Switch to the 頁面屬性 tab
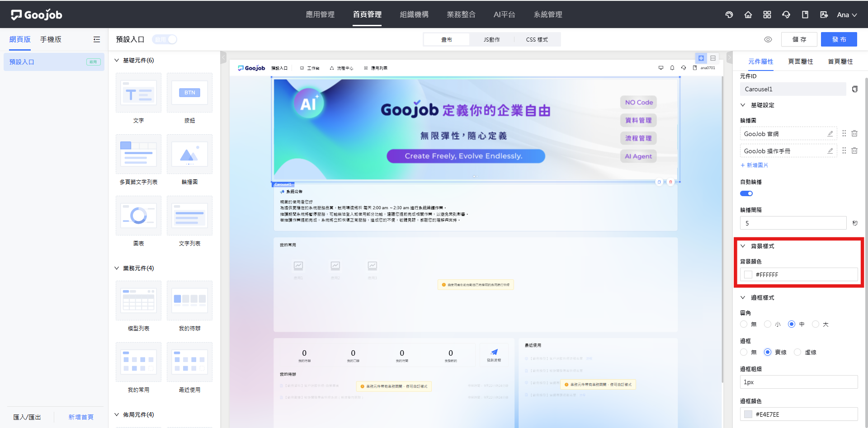This screenshot has height=428, width=868. [x=801, y=61]
